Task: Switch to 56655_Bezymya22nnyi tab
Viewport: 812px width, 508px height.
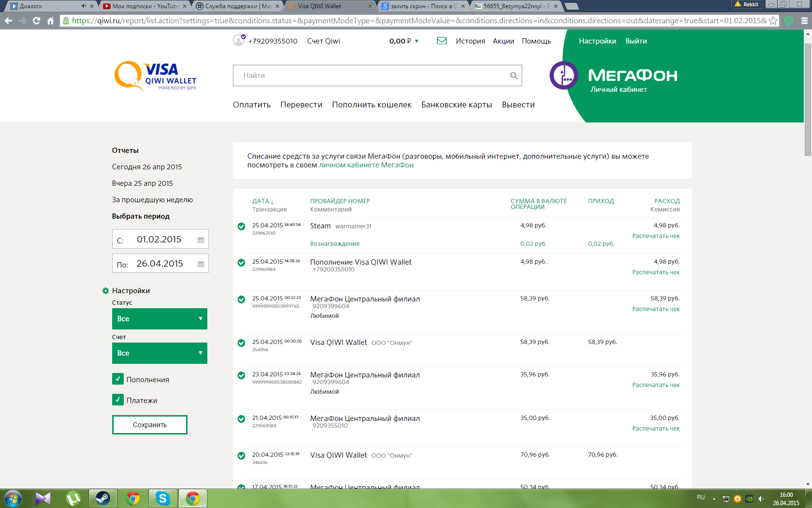Action: tap(516, 6)
